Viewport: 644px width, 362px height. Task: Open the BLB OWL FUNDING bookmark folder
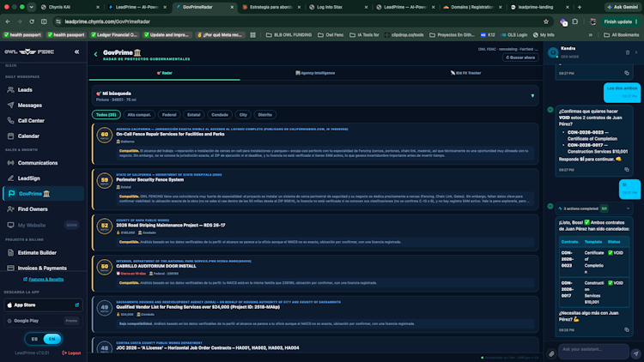(289, 35)
